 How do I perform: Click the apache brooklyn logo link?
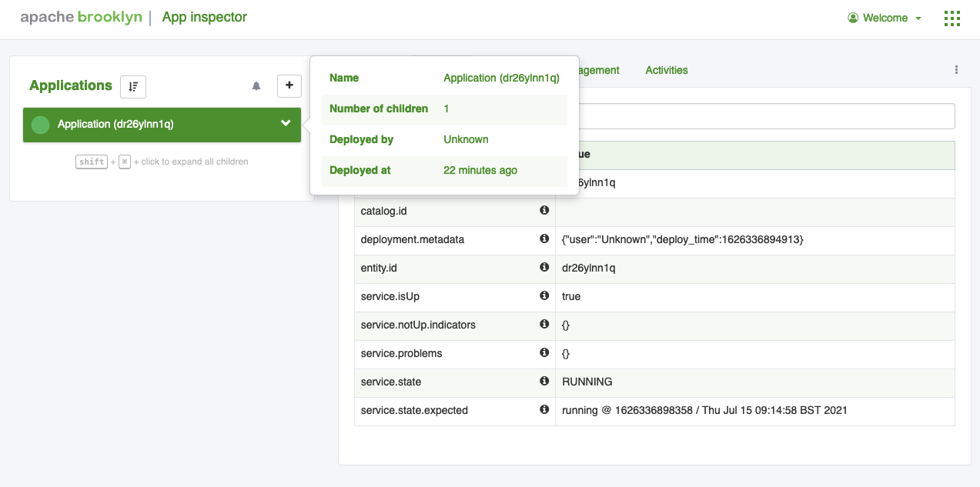click(81, 18)
